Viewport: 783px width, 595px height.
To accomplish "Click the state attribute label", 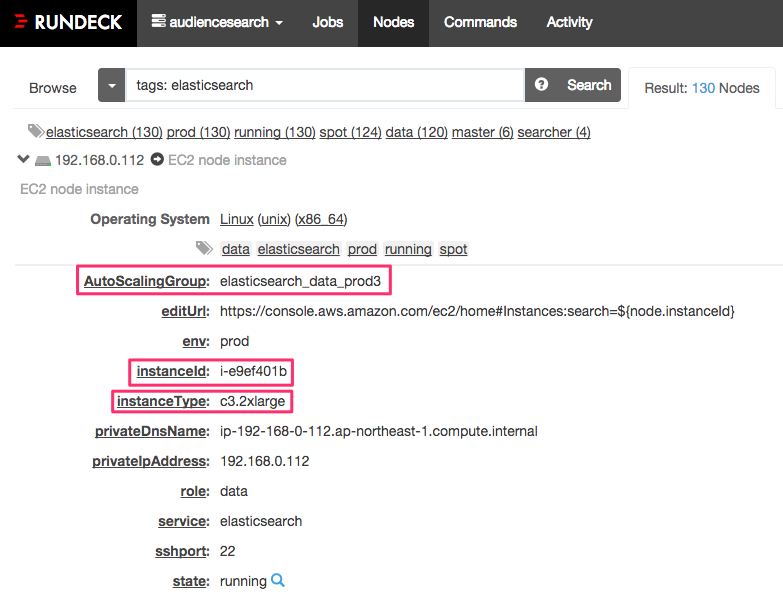I will point(191,581).
